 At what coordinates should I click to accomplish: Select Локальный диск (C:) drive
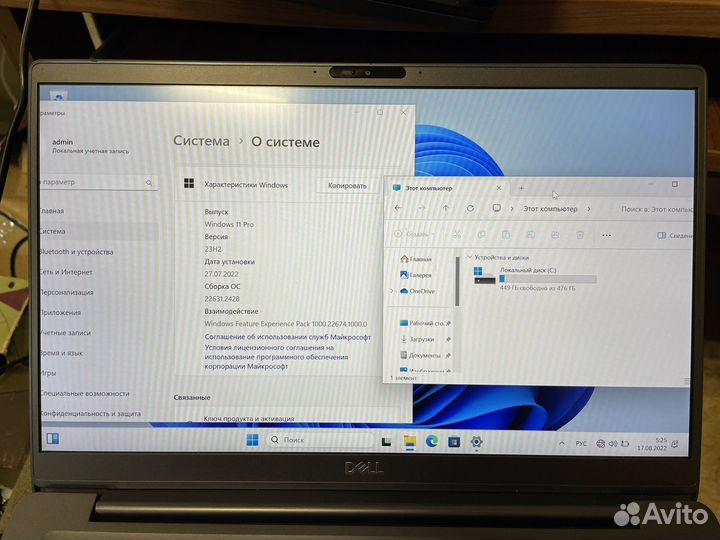click(x=534, y=278)
